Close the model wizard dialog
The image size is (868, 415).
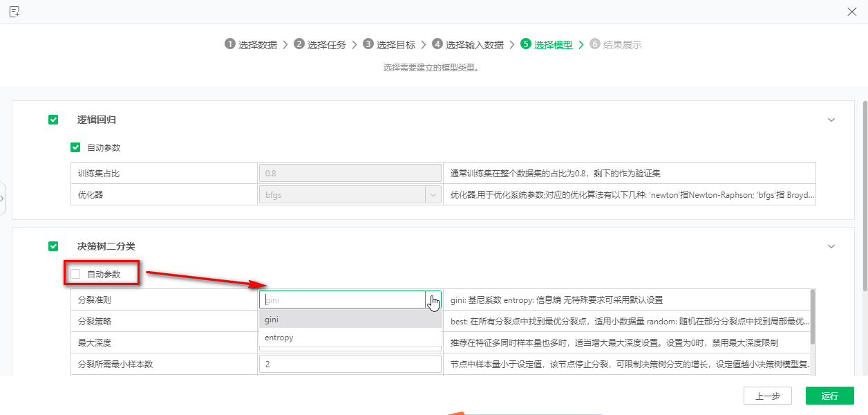[x=852, y=12]
